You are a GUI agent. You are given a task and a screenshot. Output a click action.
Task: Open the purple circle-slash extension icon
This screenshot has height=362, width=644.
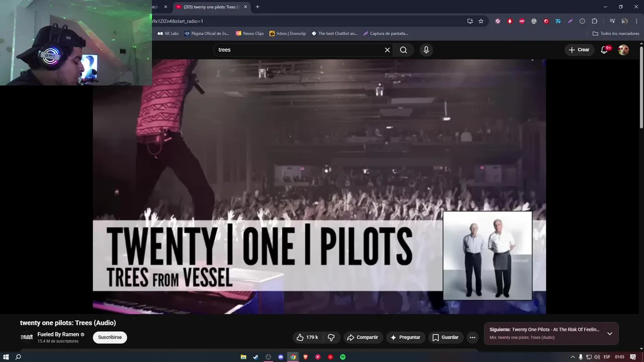point(498,21)
